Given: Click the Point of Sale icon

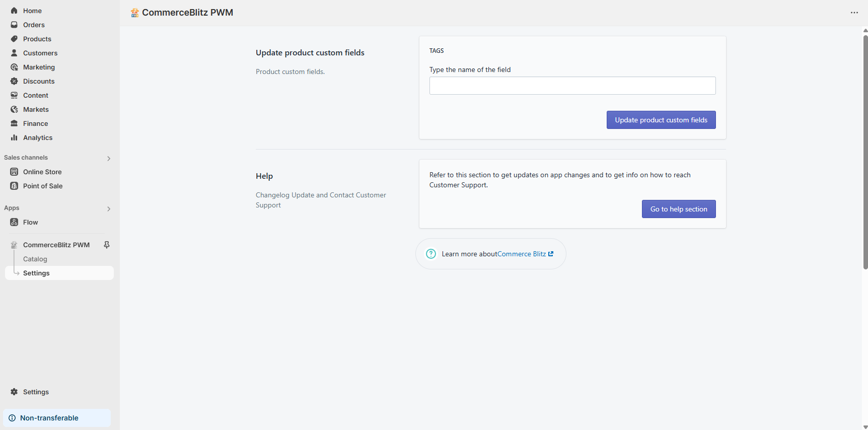Looking at the screenshot, I should 14,186.
